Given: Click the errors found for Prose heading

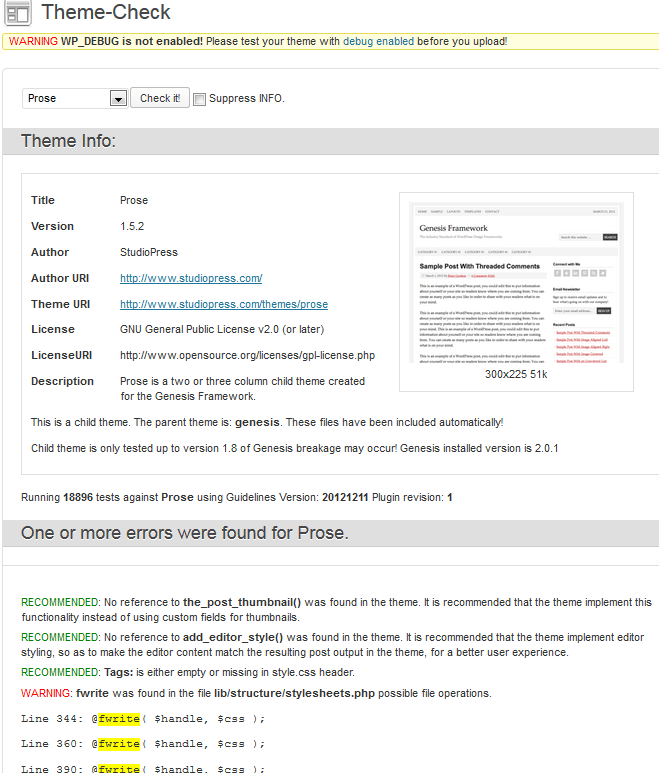Looking at the screenshot, I should coord(184,533).
